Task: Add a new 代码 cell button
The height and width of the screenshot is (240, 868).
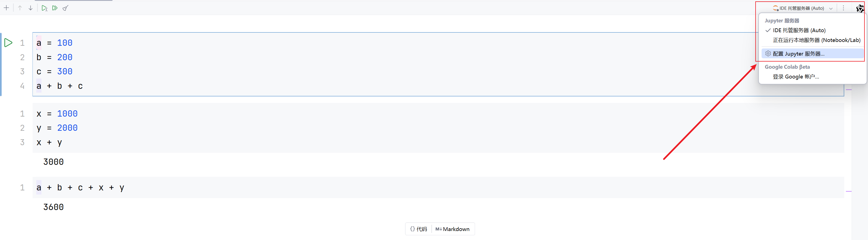Action: pos(419,229)
